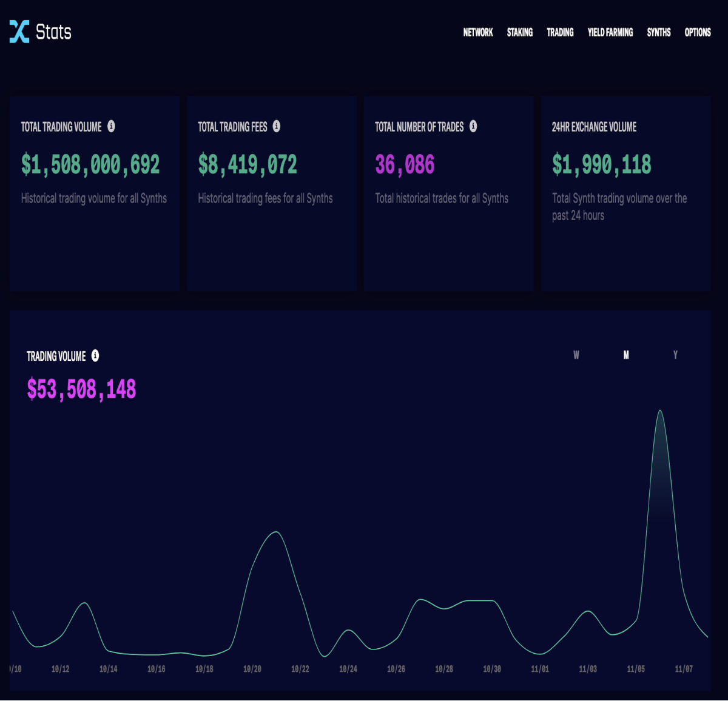This screenshot has width=728, height=701.
Task: Click the $53,508,148 trading volume value
Action: 81,389
